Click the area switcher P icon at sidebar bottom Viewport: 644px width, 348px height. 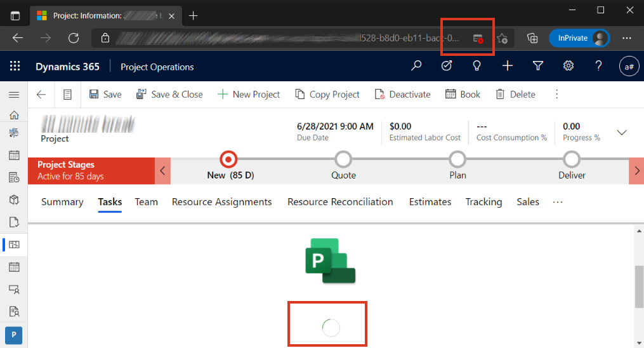click(13, 335)
